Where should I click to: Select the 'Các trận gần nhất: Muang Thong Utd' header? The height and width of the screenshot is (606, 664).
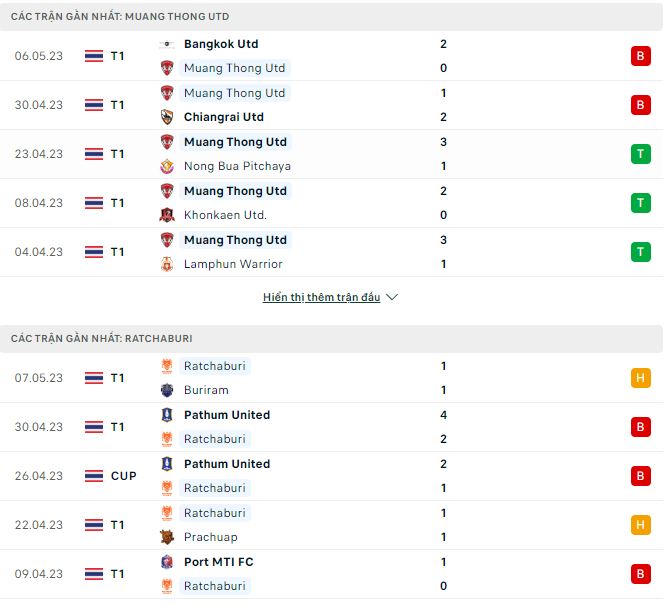pos(120,17)
